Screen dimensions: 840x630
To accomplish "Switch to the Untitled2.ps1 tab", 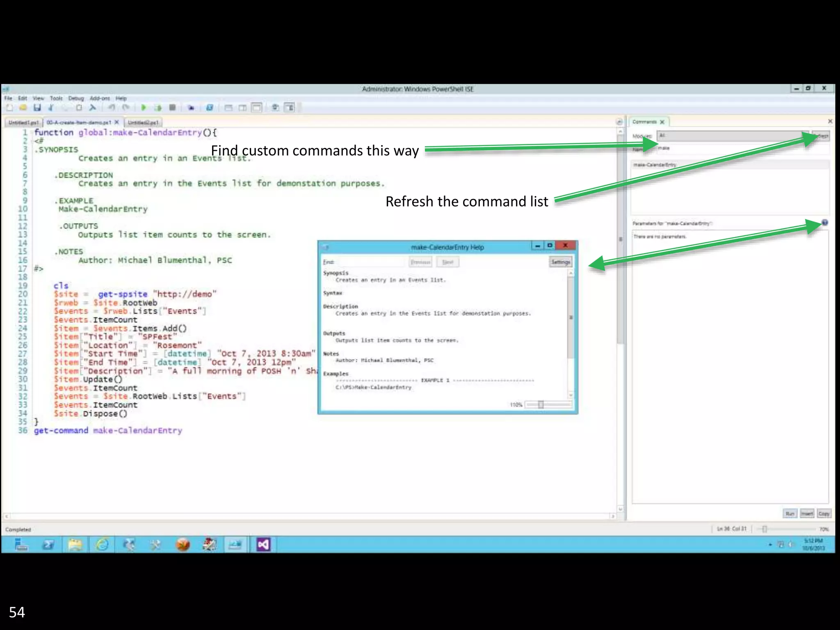I will [143, 123].
